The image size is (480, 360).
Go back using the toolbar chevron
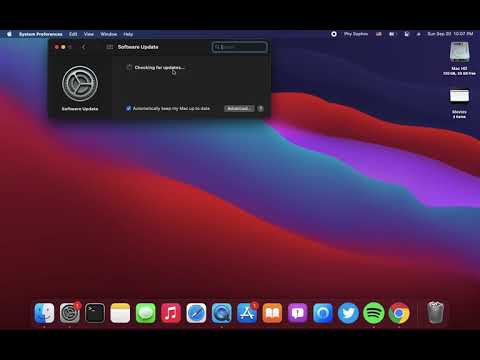[x=84, y=47]
